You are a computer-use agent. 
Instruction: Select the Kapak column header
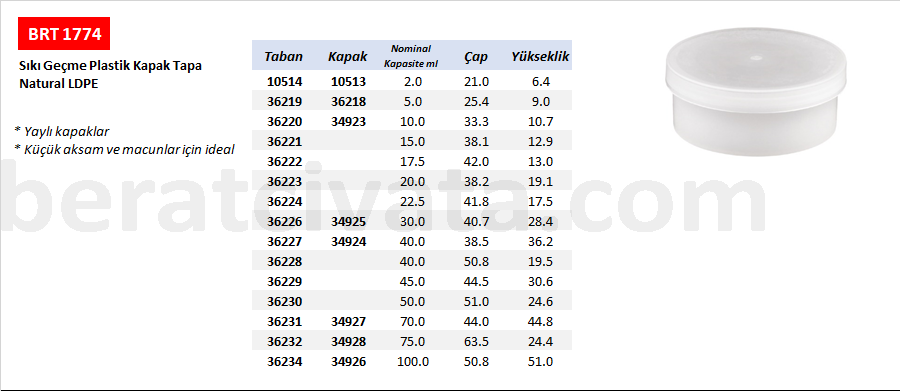tap(348, 57)
